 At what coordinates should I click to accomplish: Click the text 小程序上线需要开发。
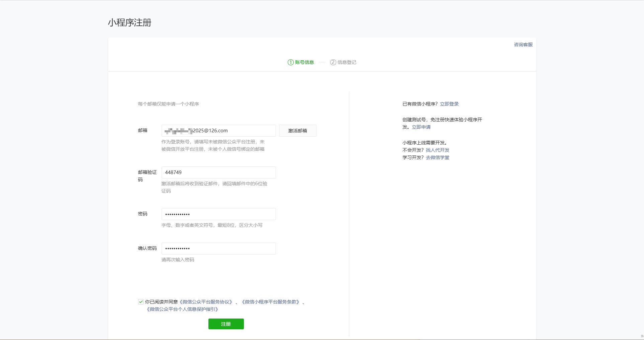click(425, 143)
